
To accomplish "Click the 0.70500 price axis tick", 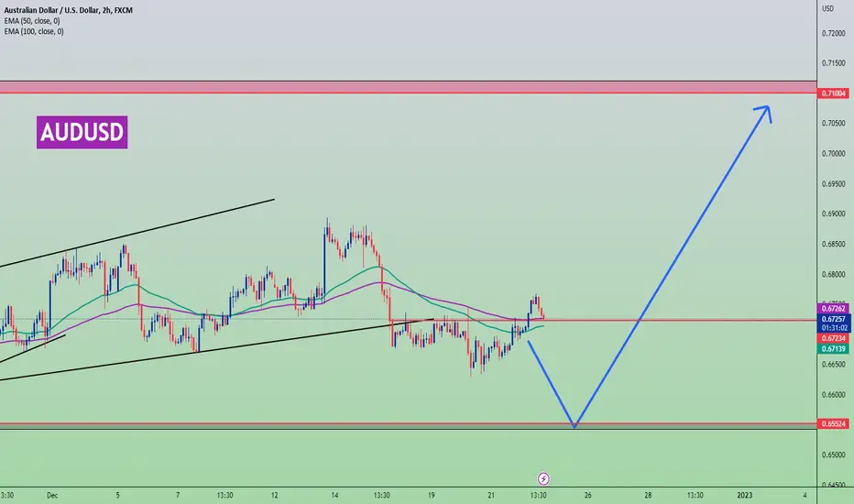I will point(833,124).
